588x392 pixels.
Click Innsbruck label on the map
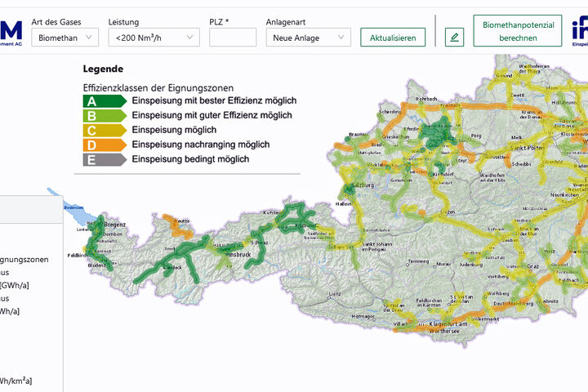coord(238,254)
